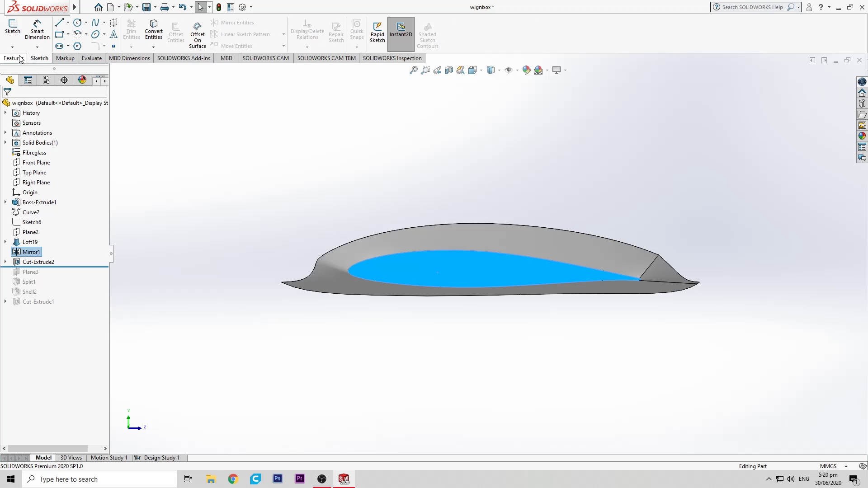The width and height of the screenshot is (868, 488).
Task: Select the Polygon sketch tool
Action: pyautogui.click(x=77, y=46)
